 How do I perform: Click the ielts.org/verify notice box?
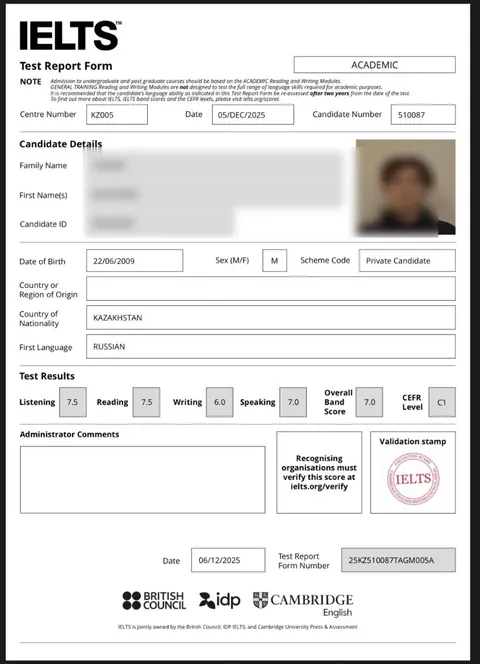pos(319,473)
